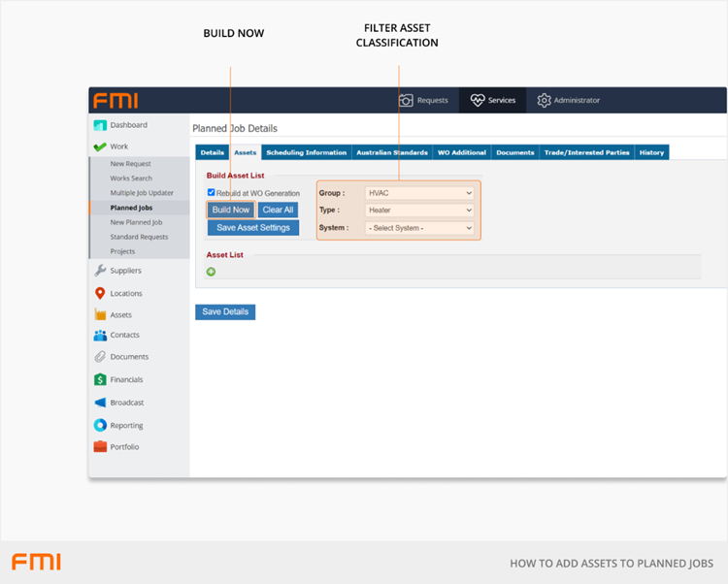The image size is (728, 584).
Task: Click the Clear All button
Action: point(278,210)
